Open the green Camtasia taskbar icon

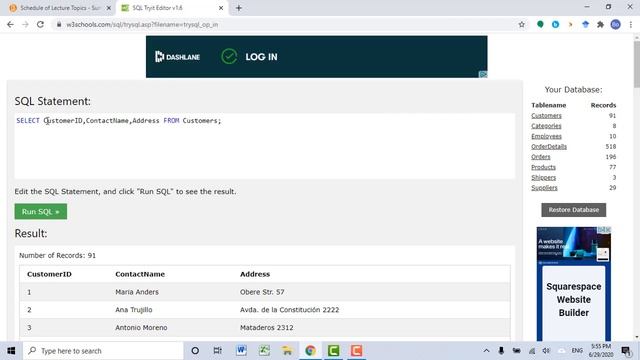[333, 351]
